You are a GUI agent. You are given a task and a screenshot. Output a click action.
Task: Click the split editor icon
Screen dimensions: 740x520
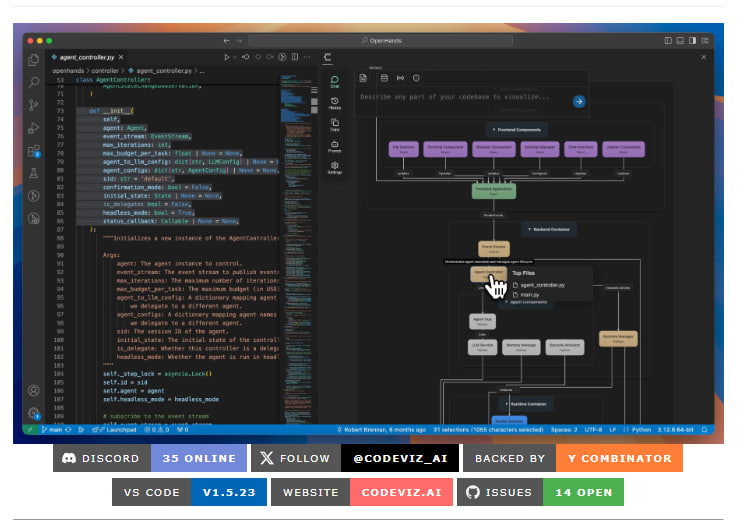click(x=295, y=57)
